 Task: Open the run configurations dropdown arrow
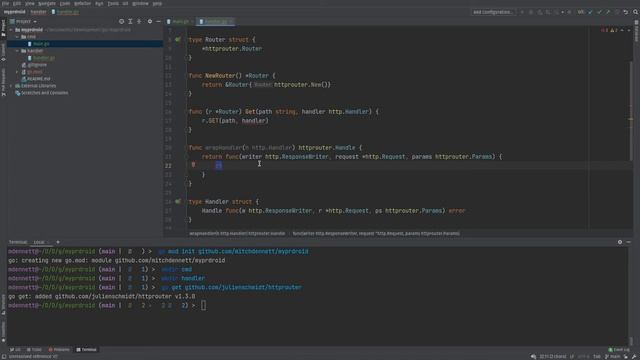click(562, 12)
